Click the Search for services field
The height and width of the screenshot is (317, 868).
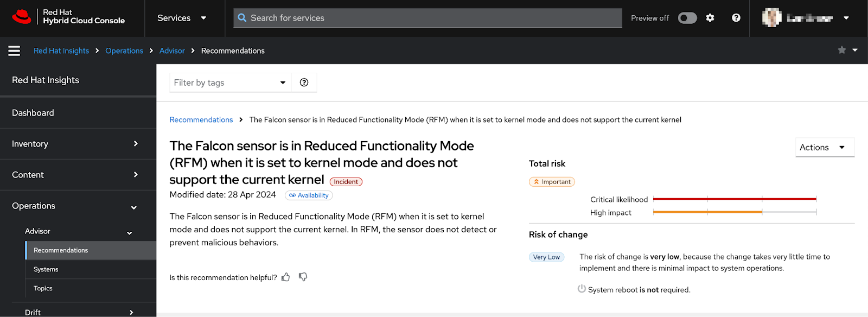[427, 18]
